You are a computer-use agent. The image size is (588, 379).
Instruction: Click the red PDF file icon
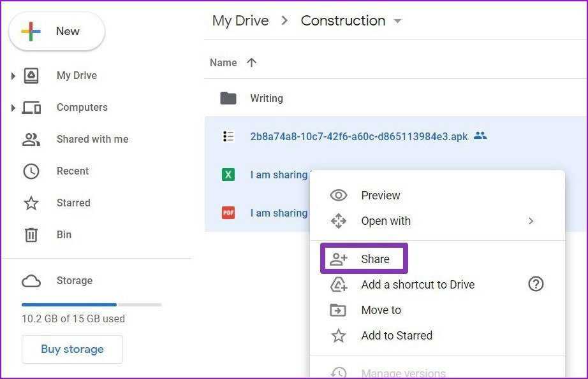click(228, 213)
